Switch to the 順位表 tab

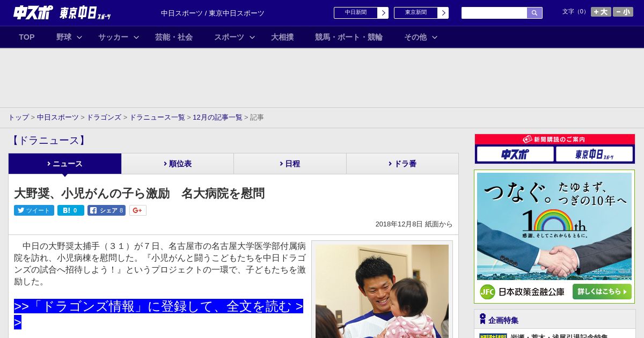pos(178,164)
